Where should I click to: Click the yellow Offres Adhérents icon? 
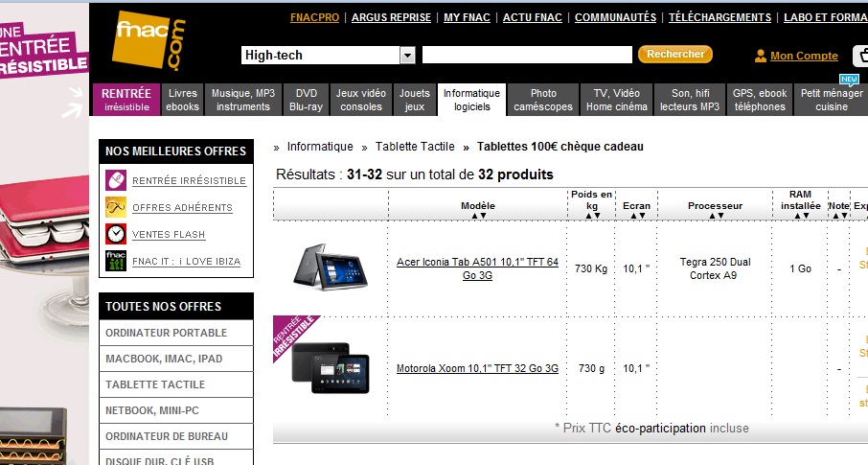click(x=116, y=207)
